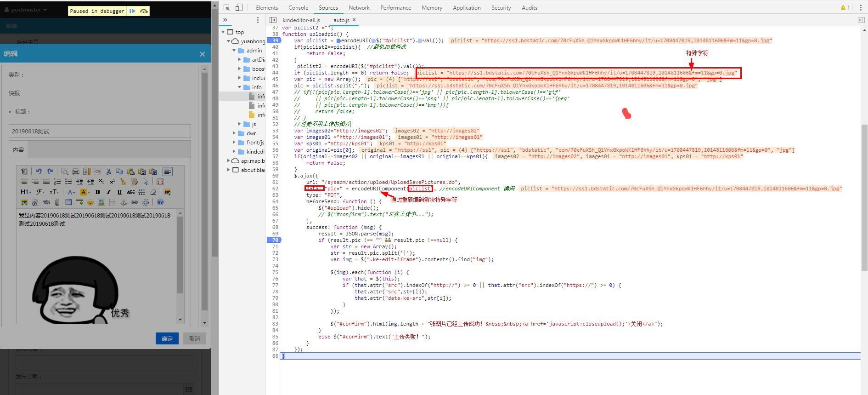Click the 确定 confirm button
Screen dimensions: 868x395
pos(167,339)
